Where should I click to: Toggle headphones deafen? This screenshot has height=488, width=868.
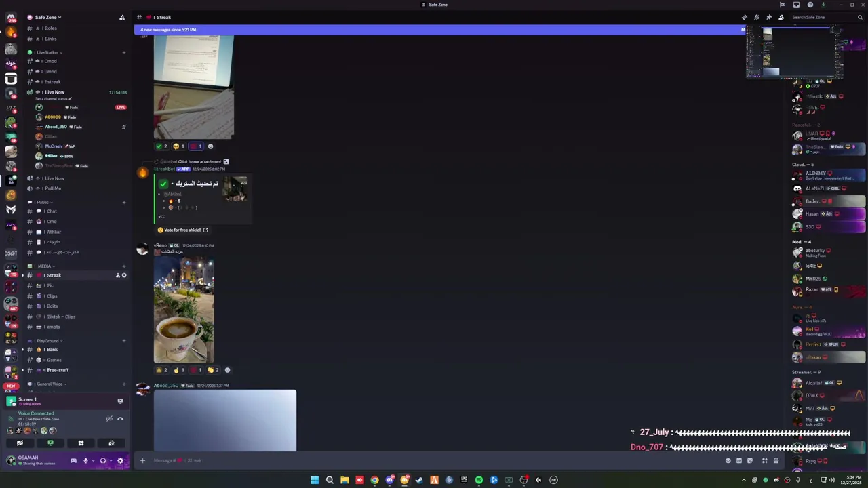[x=103, y=460]
